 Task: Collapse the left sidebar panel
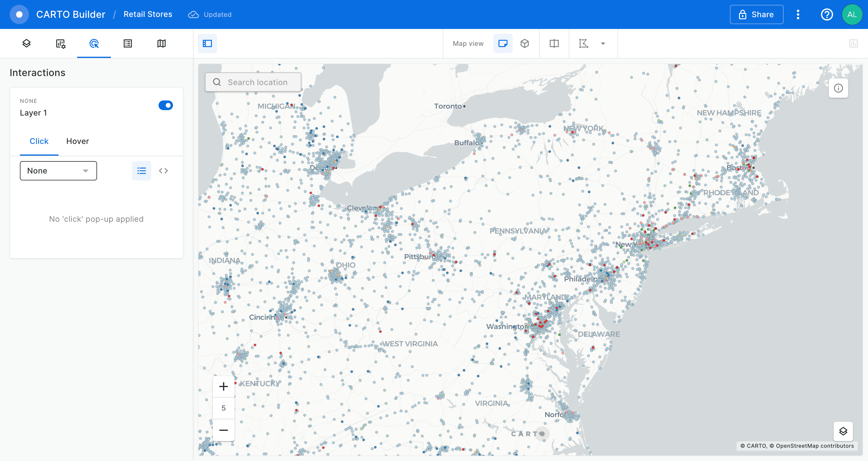pos(207,43)
